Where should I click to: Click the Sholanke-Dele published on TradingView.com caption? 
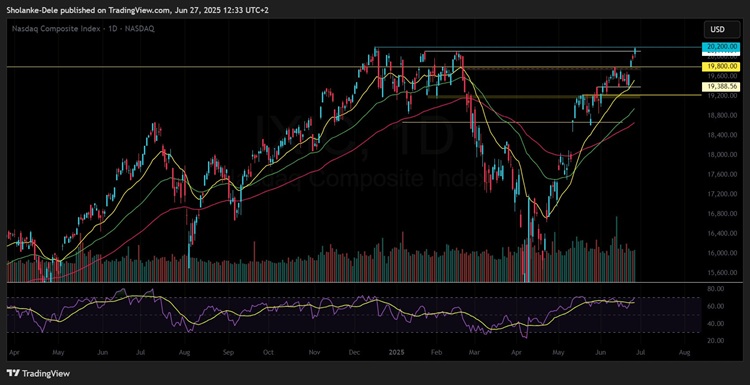138,10
